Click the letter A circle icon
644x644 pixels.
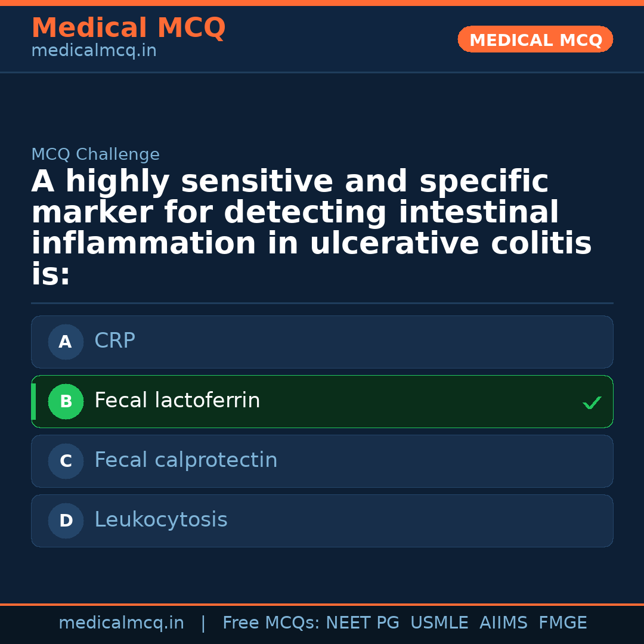[x=66, y=342]
